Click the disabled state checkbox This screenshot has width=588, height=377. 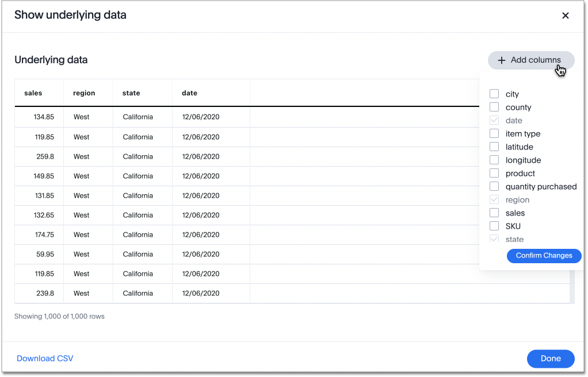coord(494,239)
